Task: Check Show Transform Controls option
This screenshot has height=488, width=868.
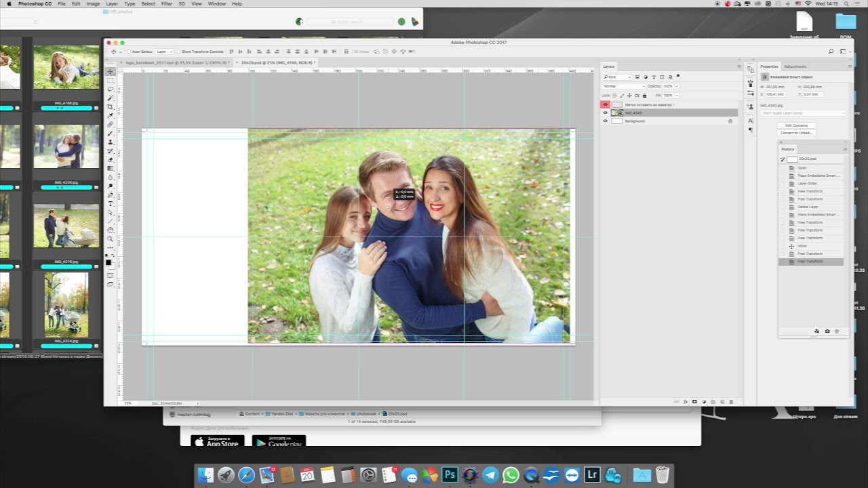Action: pos(178,52)
